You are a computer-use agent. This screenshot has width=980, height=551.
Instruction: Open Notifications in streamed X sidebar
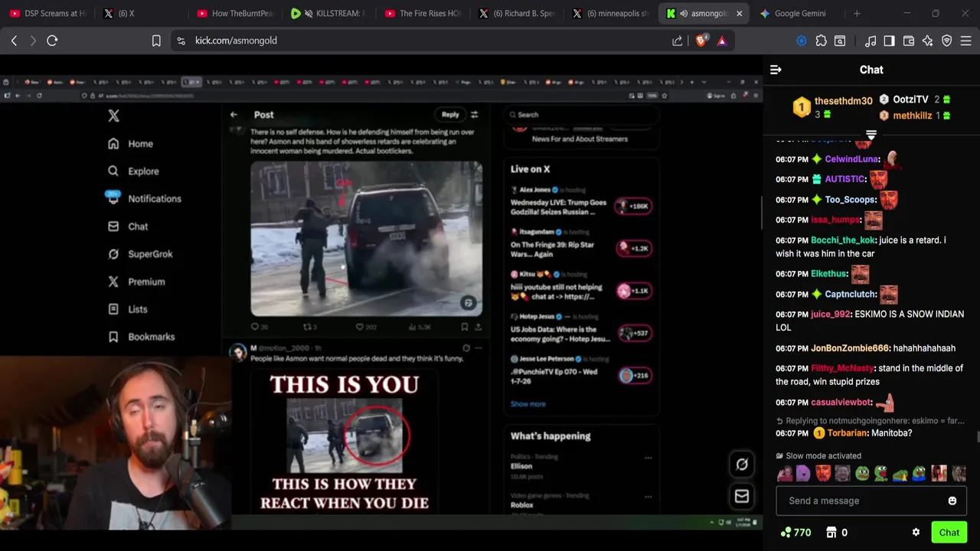pyautogui.click(x=144, y=199)
